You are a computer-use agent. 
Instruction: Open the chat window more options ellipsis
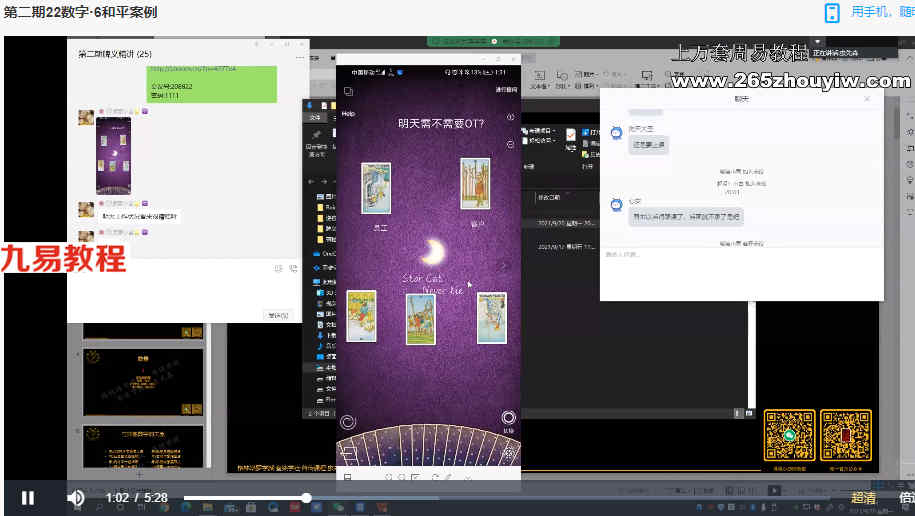tap(299, 58)
